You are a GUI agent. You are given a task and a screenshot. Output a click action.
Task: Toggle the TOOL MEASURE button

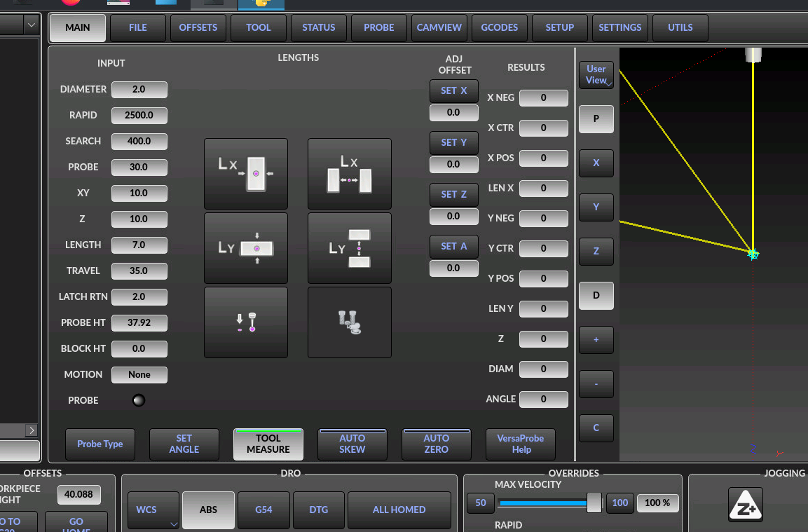268,444
